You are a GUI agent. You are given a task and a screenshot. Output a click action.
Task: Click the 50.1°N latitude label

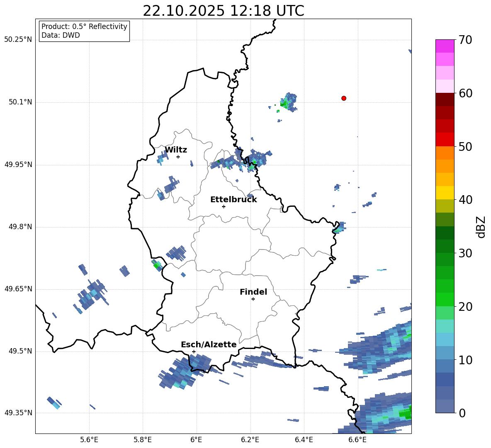click(x=20, y=102)
